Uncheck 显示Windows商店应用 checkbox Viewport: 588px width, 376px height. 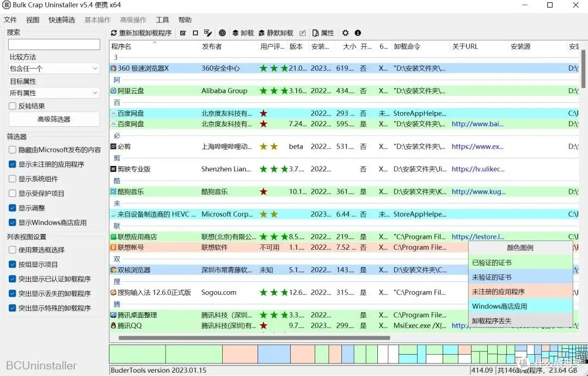pyautogui.click(x=13, y=223)
